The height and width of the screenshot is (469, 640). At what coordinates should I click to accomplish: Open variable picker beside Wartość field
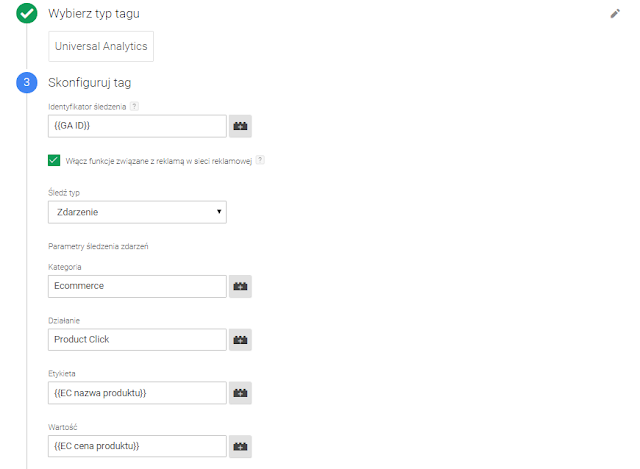[x=241, y=445]
